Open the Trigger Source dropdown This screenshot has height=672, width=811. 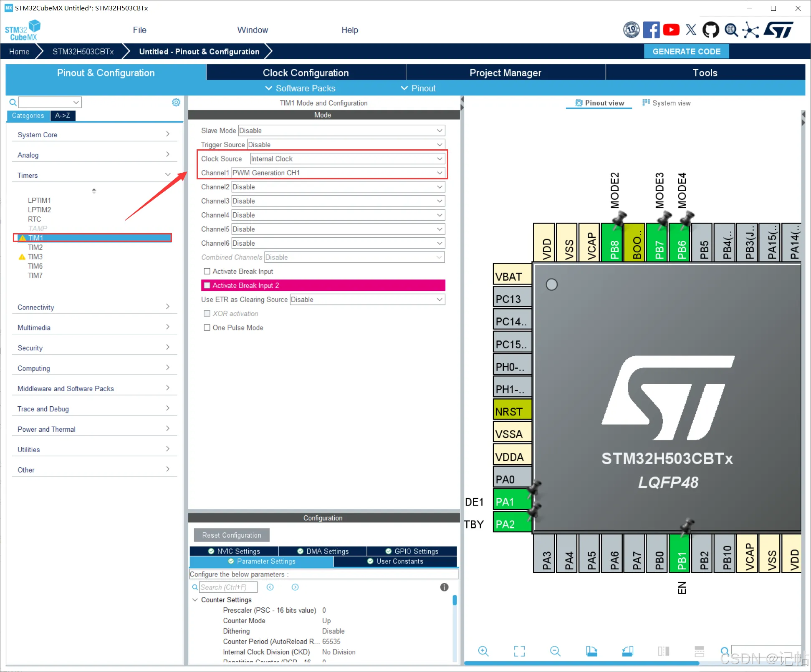click(x=346, y=145)
